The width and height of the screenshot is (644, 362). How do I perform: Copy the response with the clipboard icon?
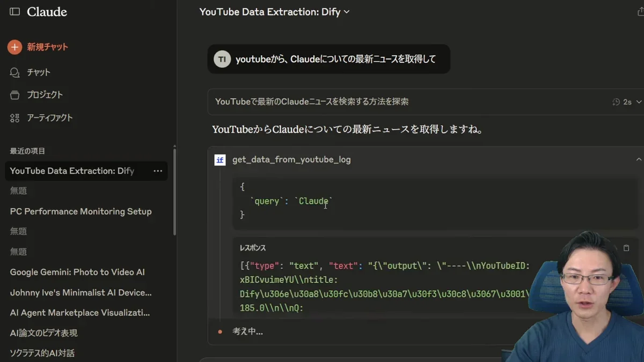[626, 248]
